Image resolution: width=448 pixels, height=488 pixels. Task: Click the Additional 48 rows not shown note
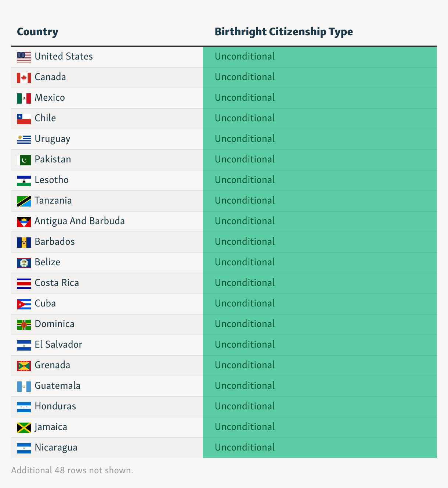point(72,470)
